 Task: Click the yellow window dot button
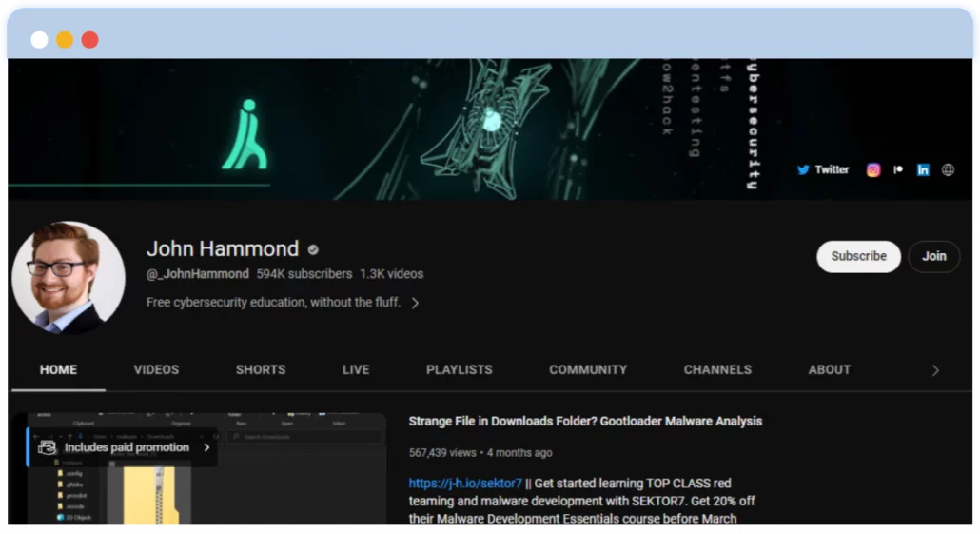(65, 39)
